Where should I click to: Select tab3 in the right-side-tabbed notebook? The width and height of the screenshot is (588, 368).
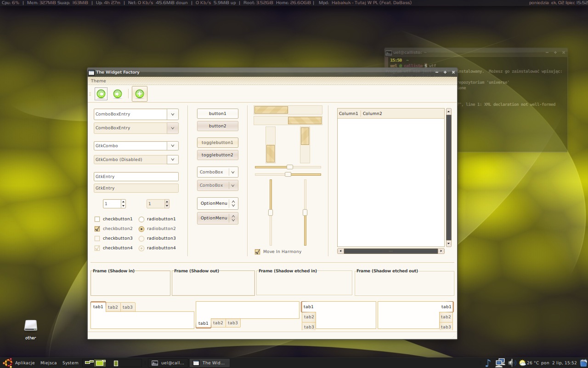pos(446,327)
